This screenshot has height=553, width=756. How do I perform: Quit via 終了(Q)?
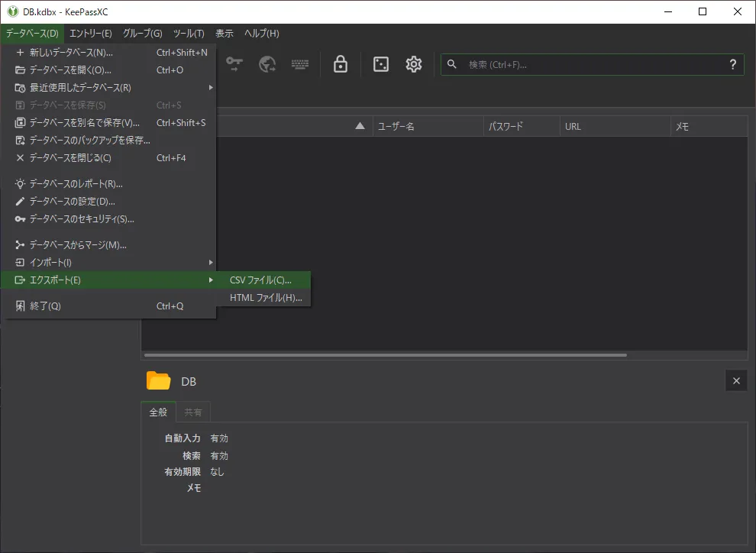point(108,306)
